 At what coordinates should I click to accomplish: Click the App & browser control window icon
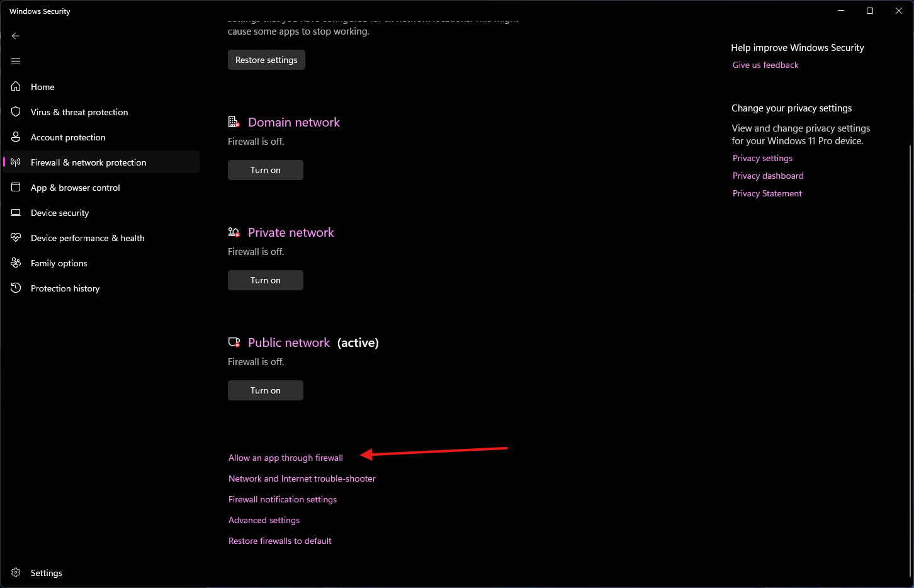(x=16, y=187)
